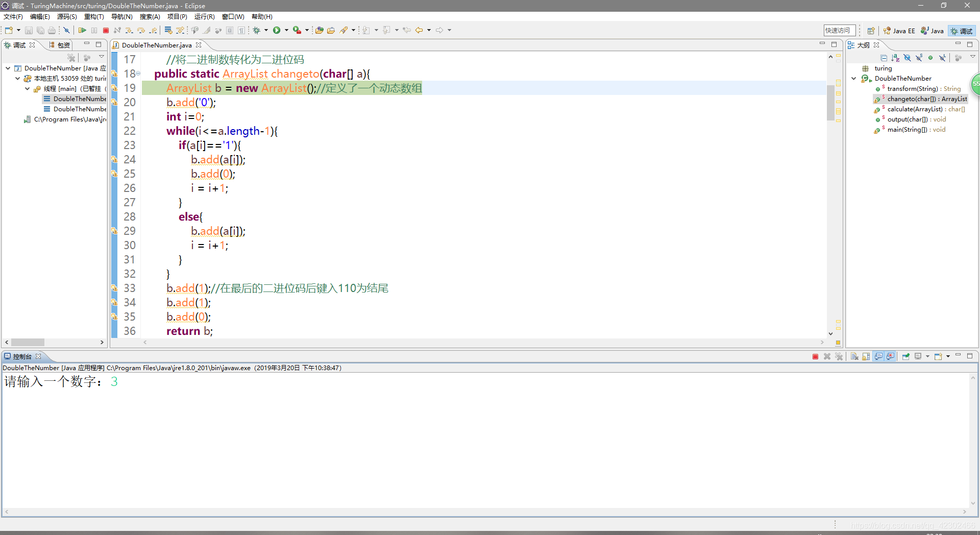980x535 pixels.
Task: Open the External Tools dropdown arrow
Action: coord(307,31)
